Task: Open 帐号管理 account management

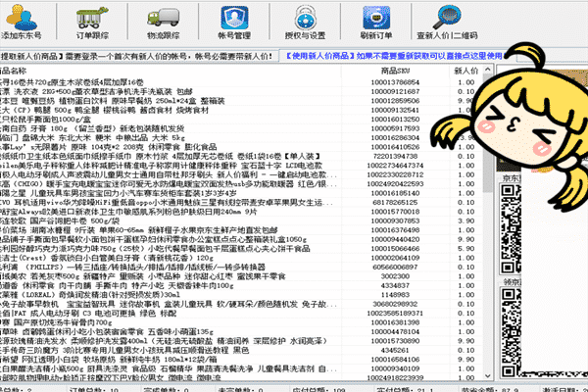Action: [234, 22]
